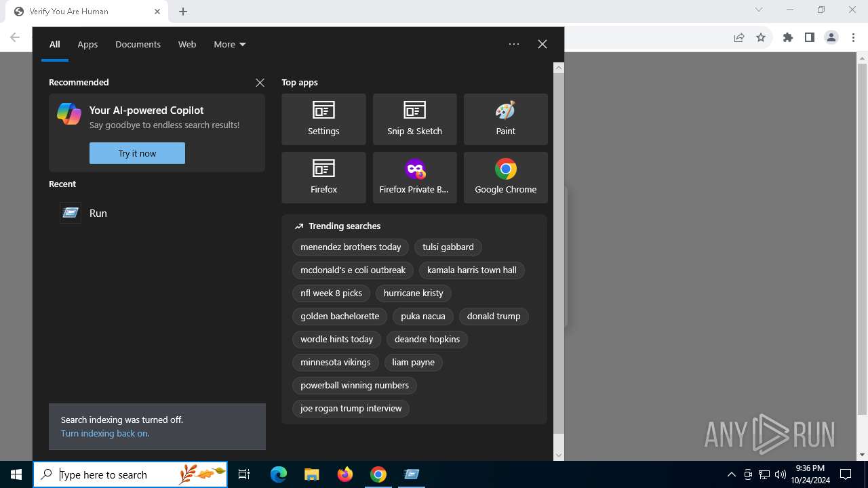
Task: Click the Try it now button
Action: [137, 153]
